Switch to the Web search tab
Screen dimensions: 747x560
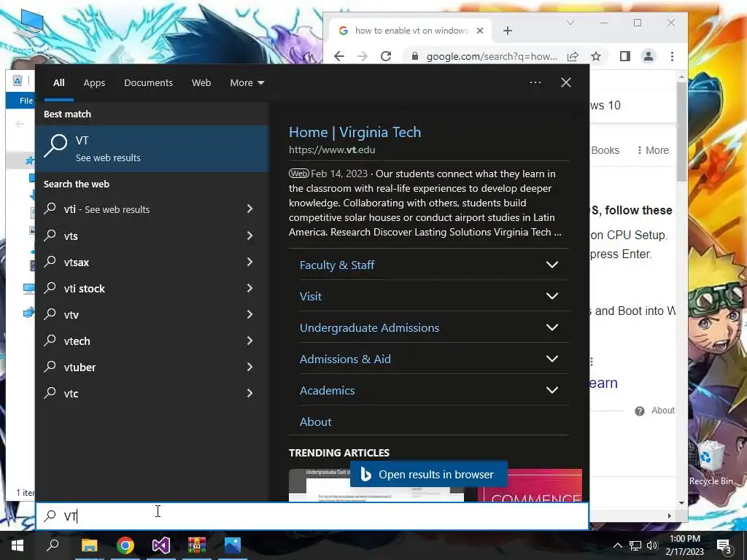pyautogui.click(x=201, y=83)
